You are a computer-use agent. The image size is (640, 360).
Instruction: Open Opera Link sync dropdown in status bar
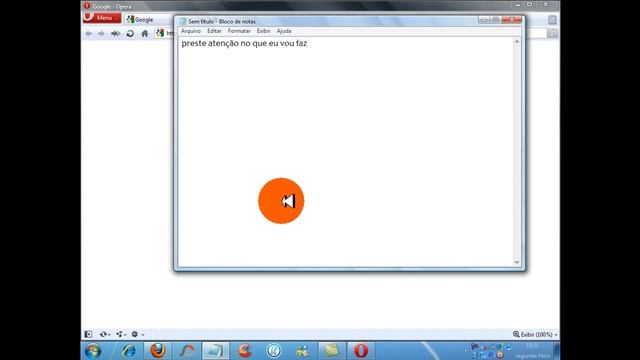click(x=105, y=334)
